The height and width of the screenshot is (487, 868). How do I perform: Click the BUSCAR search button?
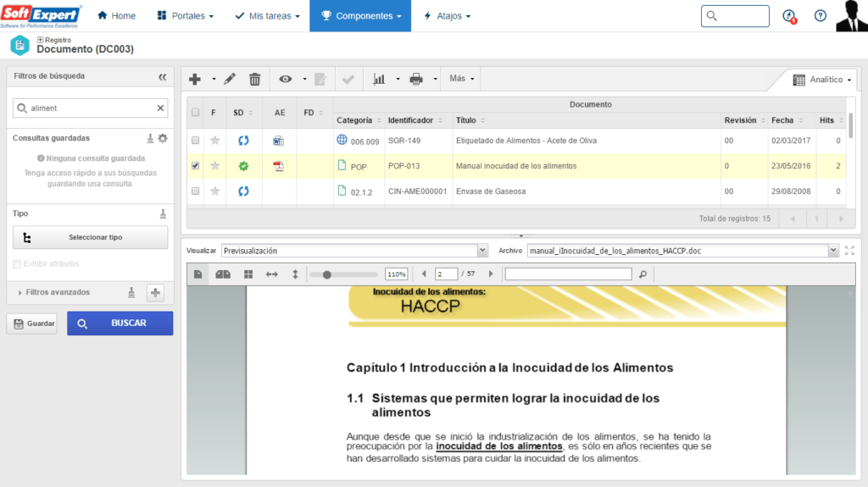[120, 324]
